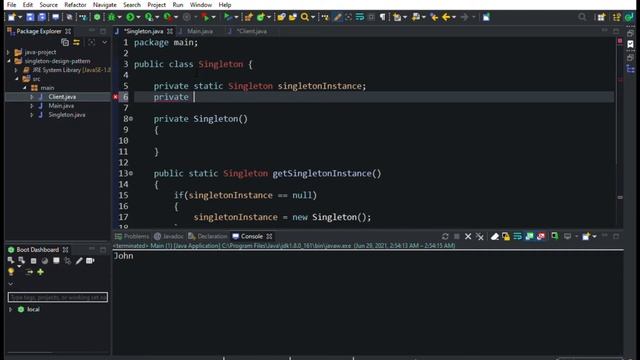The width and height of the screenshot is (640, 360).
Task: Open the File menu
Action: 11,5
